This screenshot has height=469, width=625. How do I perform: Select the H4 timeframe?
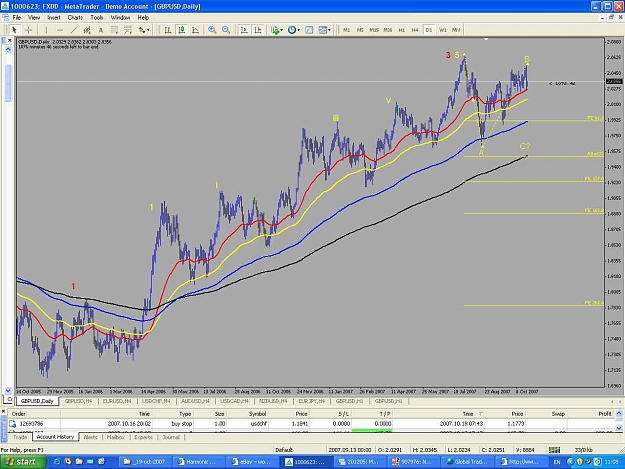[x=415, y=30]
